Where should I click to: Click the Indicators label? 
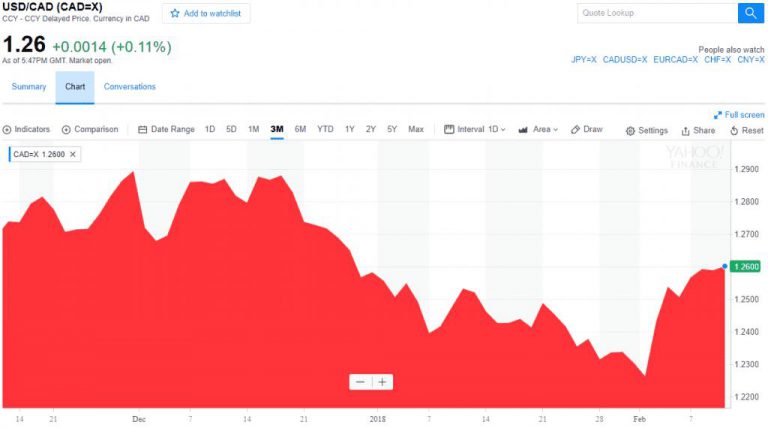32,129
